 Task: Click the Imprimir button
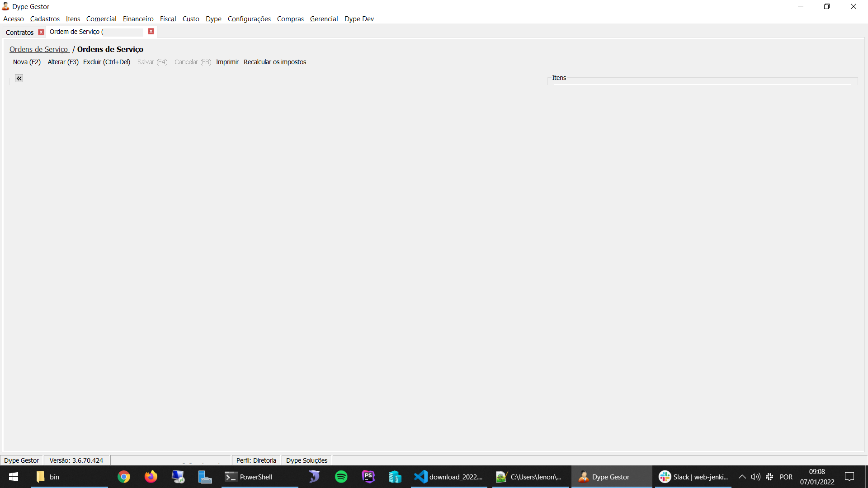click(227, 62)
